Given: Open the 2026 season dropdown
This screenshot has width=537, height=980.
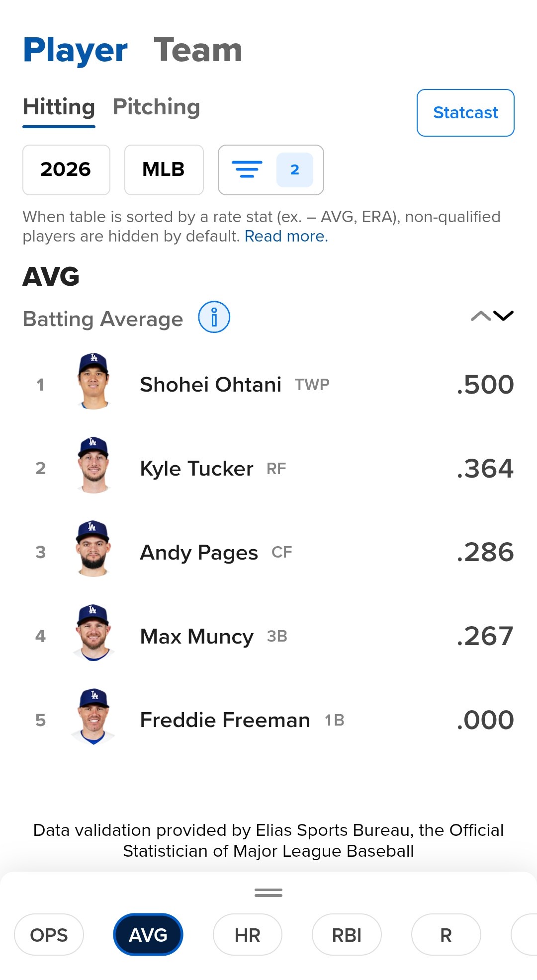Looking at the screenshot, I should (66, 170).
